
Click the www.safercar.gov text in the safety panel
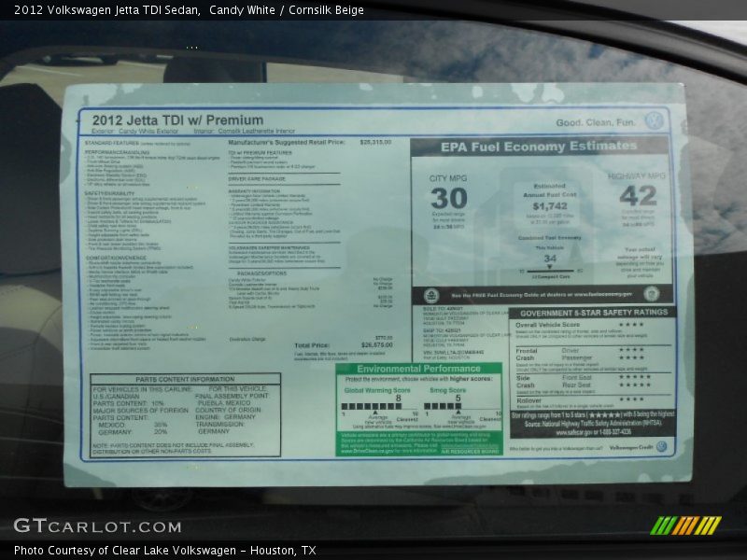(x=573, y=432)
